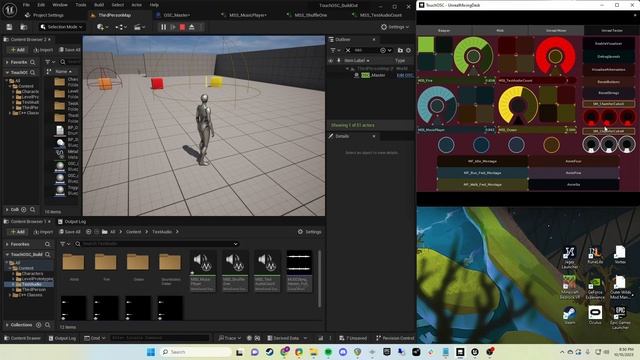Open the Content Drawer from the status bar
Viewport: 640px width, 360px height.
pos(22,338)
